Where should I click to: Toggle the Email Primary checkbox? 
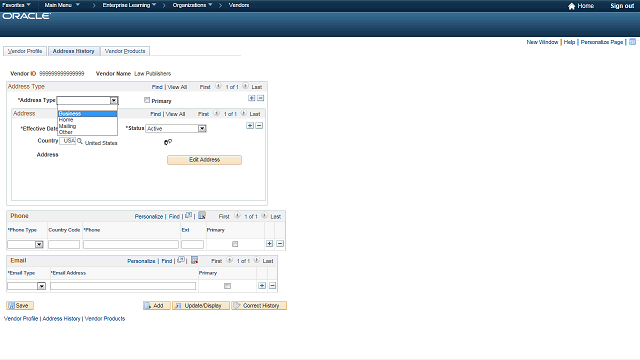tap(227, 286)
